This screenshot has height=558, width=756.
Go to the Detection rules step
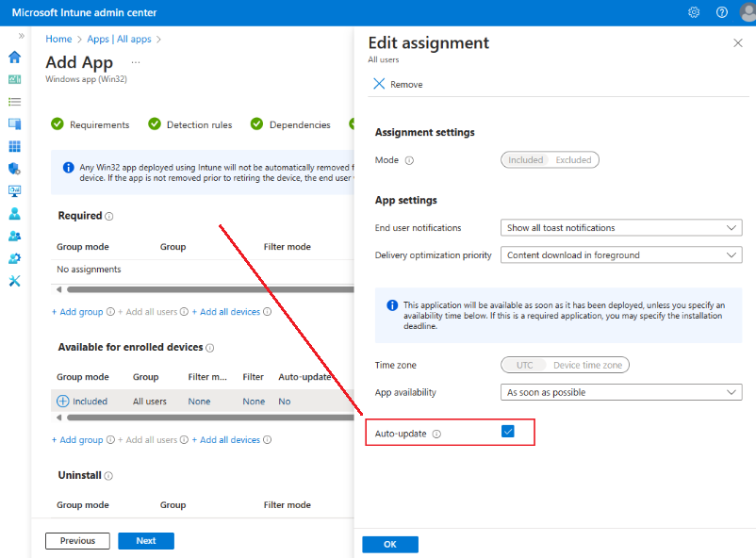[190, 124]
